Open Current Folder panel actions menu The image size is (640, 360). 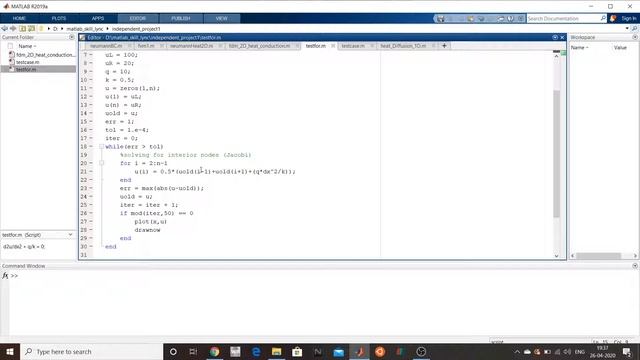[x=72, y=37]
